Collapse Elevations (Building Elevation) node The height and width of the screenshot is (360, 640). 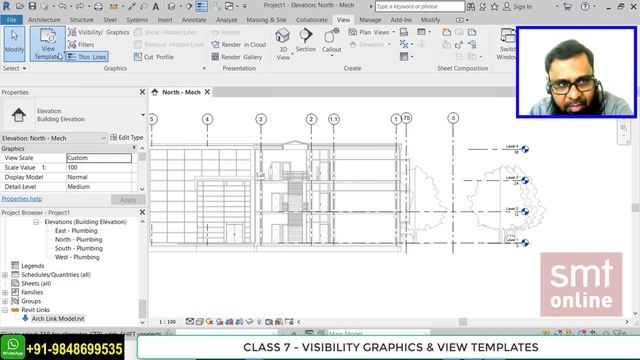pyautogui.click(x=36, y=222)
